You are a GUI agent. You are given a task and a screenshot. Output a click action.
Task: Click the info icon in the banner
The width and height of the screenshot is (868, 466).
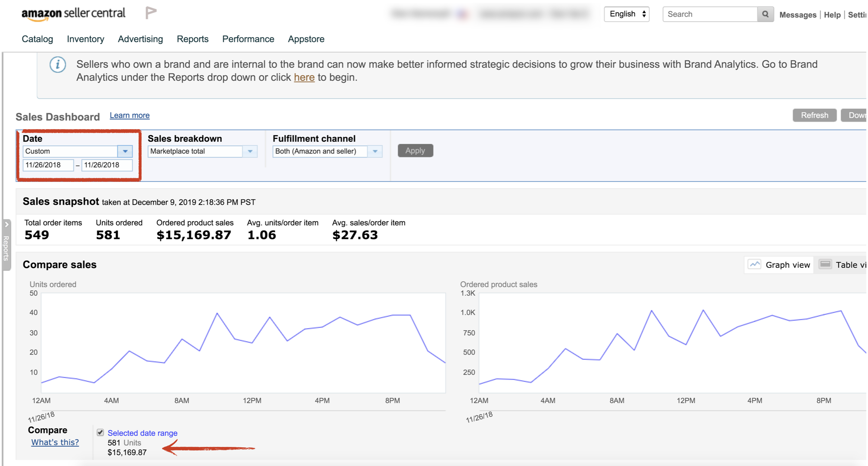tap(58, 65)
